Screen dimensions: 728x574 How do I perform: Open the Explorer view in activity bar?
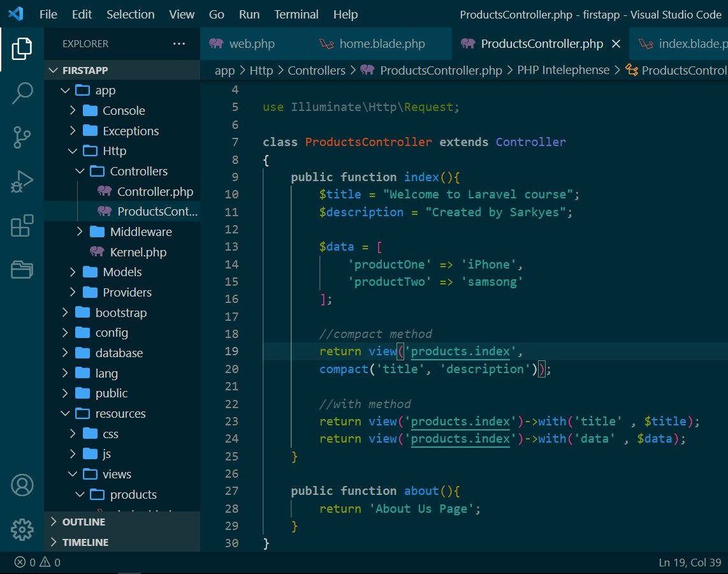point(22,48)
